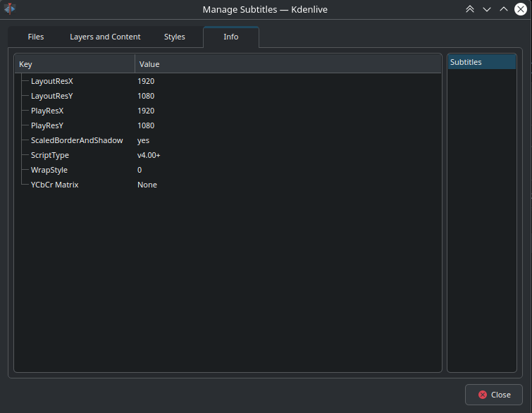Switch to the Files tab
This screenshot has height=413, width=532.
coord(35,37)
